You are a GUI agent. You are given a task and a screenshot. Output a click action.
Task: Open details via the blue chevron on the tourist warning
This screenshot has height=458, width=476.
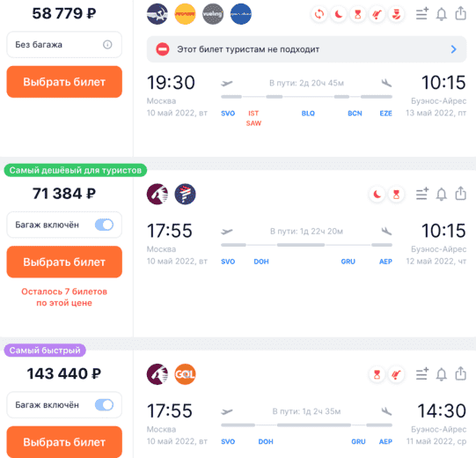tap(453, 49)
